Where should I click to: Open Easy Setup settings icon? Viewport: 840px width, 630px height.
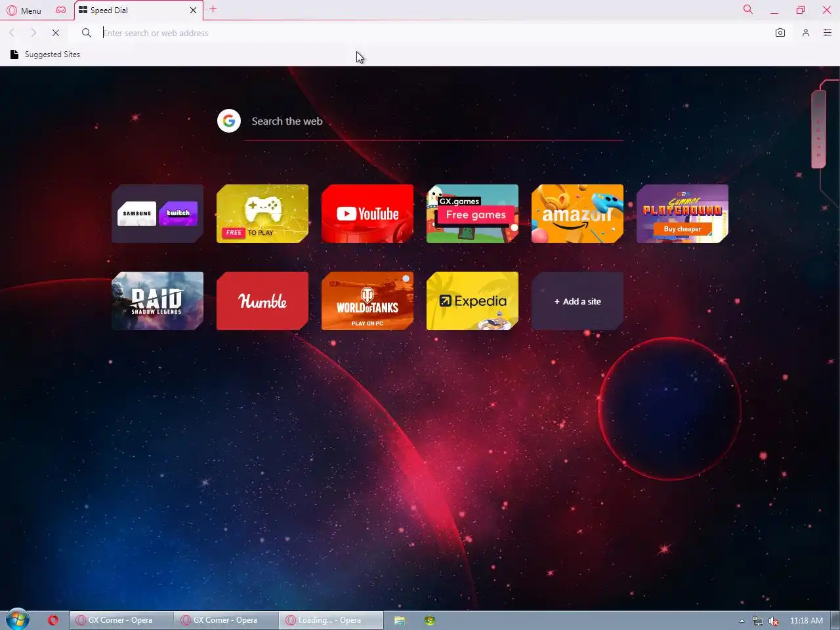828,33
